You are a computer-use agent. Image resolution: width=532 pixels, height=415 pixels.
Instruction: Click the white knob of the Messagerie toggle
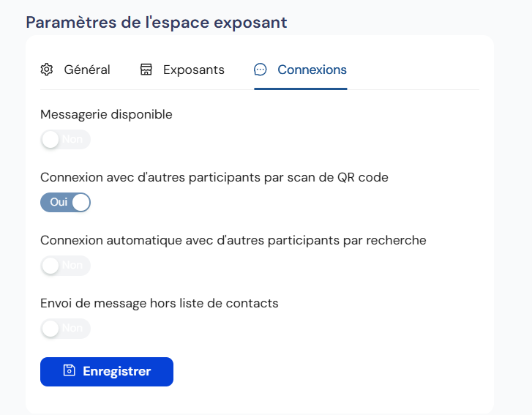50,140
